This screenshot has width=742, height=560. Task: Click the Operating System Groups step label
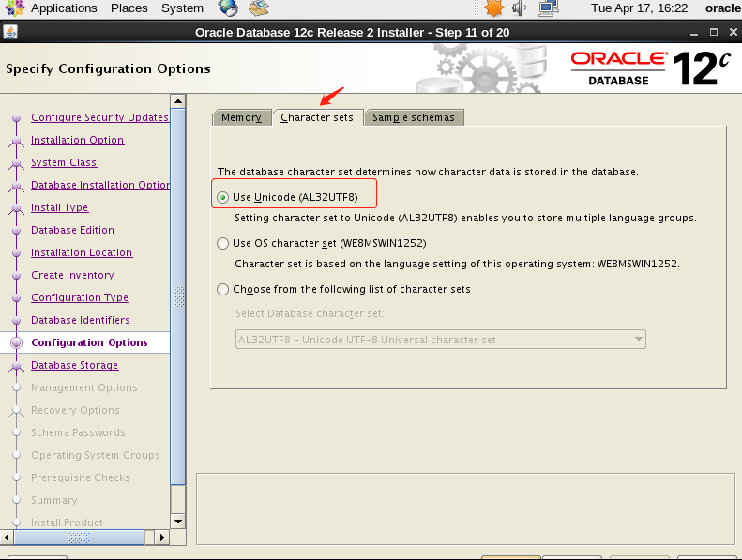point(96,455)
